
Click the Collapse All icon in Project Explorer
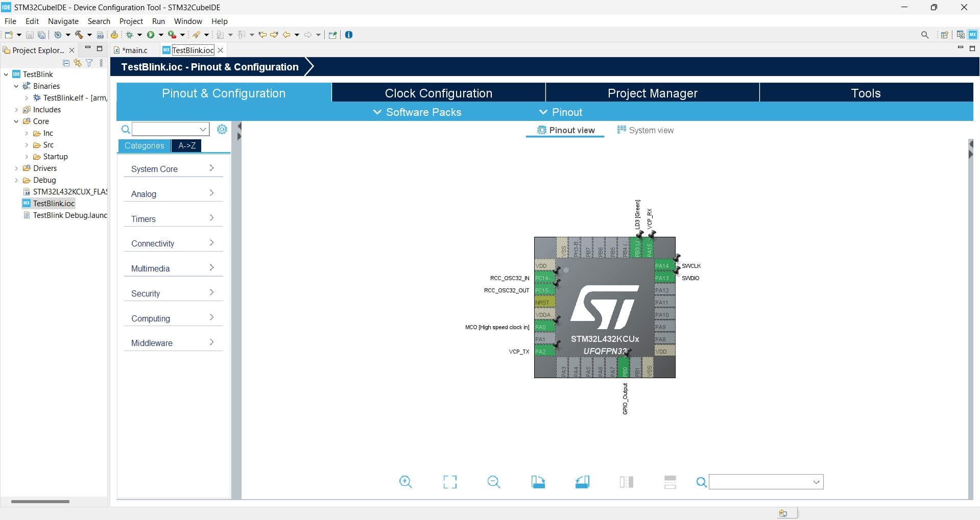tap(66, 63)
